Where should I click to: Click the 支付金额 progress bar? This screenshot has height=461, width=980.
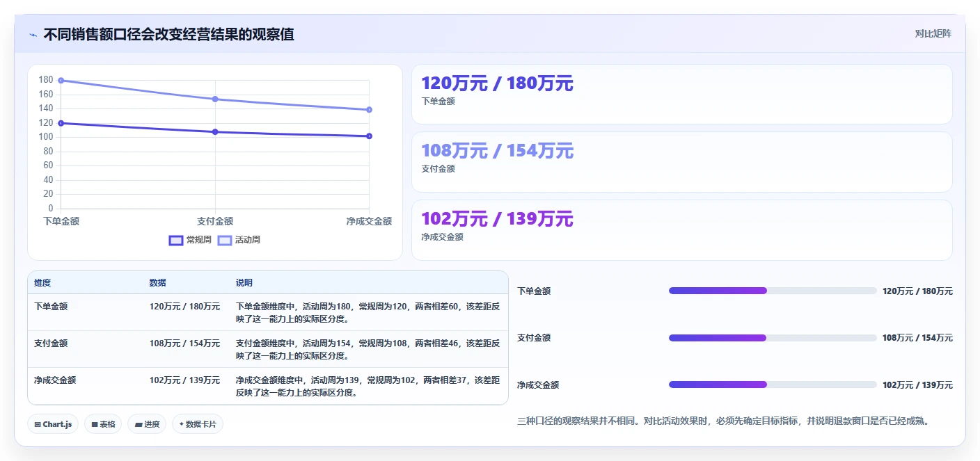[773, 338]
